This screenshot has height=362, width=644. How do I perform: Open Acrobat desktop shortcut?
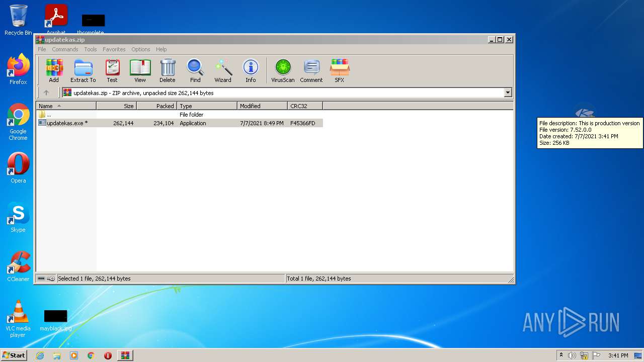tap(56, 19)
